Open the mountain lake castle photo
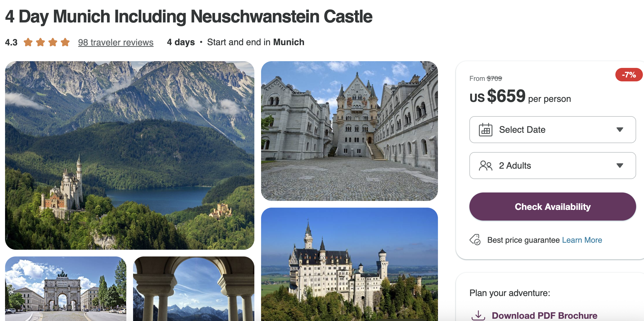This screenshot has width=644, height=321. [x=130, y=155]
